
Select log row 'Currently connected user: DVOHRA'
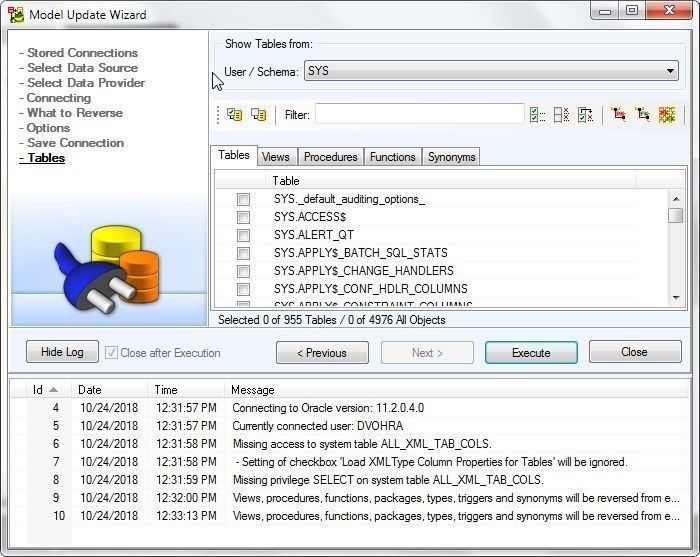350,426
